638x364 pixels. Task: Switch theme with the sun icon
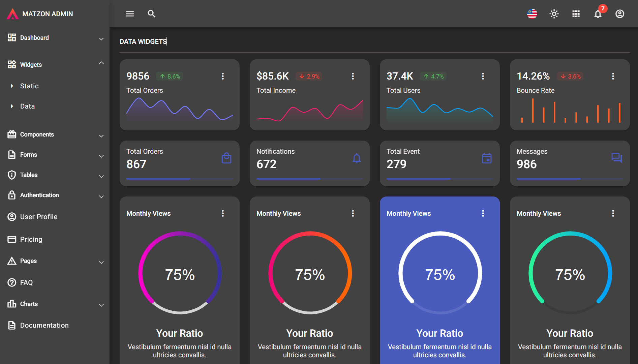click(x=554, y=14)
